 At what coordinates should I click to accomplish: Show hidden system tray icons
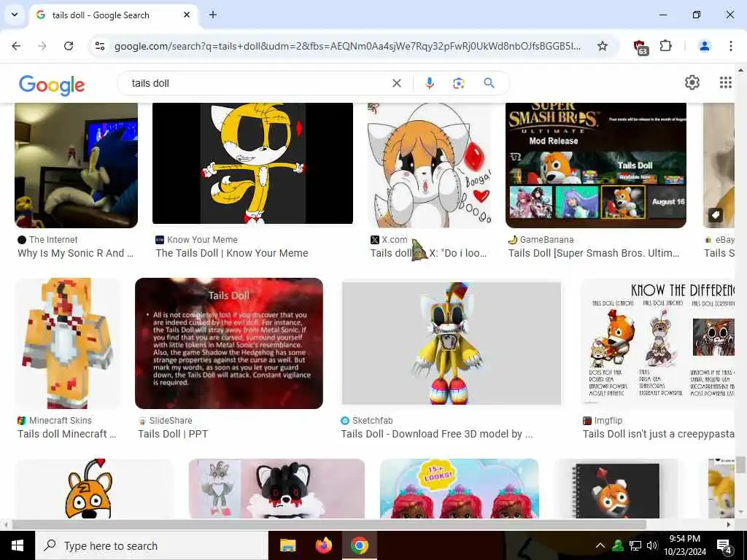[x=600, y=545]
